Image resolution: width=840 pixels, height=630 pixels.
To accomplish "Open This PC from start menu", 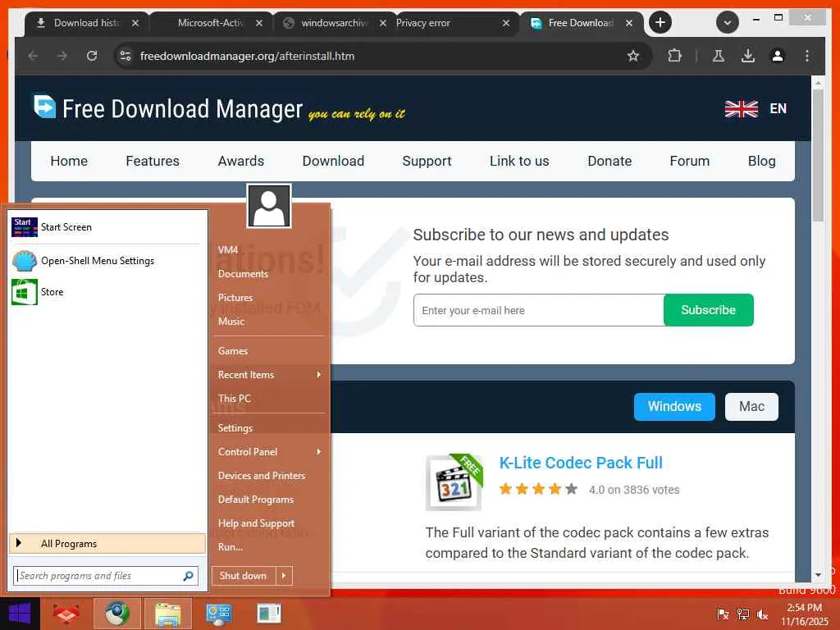I will 269,399.
